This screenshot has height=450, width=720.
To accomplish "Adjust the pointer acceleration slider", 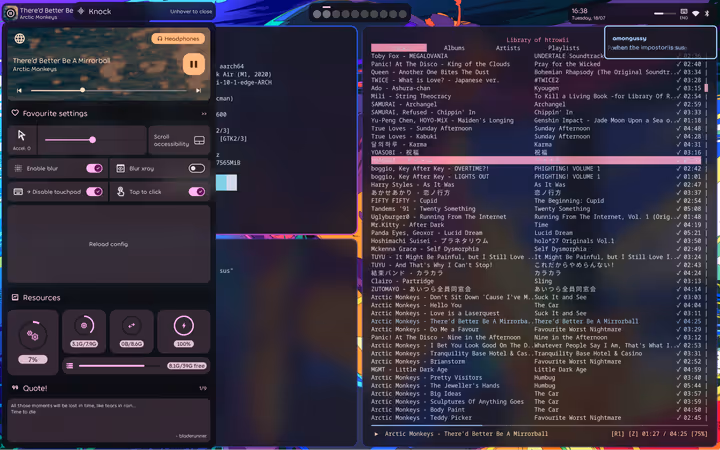I will click(x=92, y=140).
